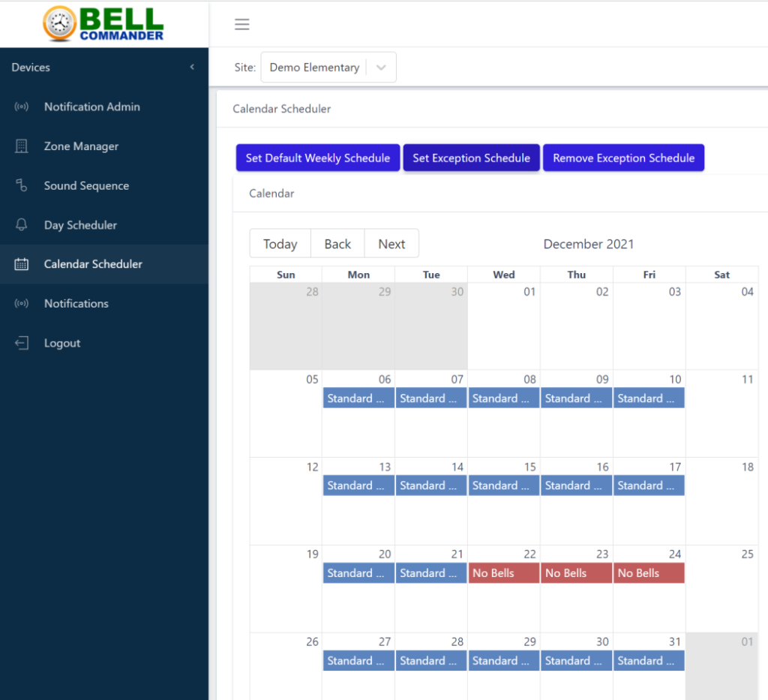768x700 pixels.
Task: Select the Standard event on December 06
Action: click(358, 398)
